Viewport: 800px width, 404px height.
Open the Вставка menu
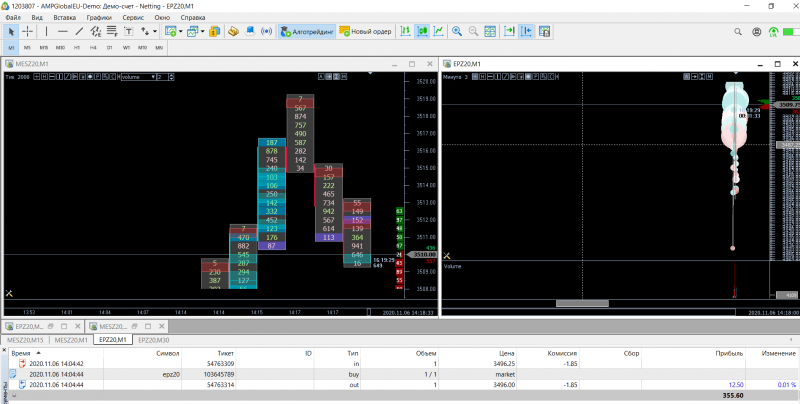[x=64, y=17]
